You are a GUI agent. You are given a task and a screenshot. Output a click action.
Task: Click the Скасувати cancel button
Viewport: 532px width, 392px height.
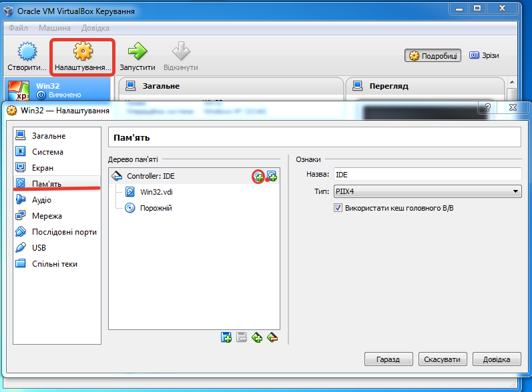click(443, 359)
